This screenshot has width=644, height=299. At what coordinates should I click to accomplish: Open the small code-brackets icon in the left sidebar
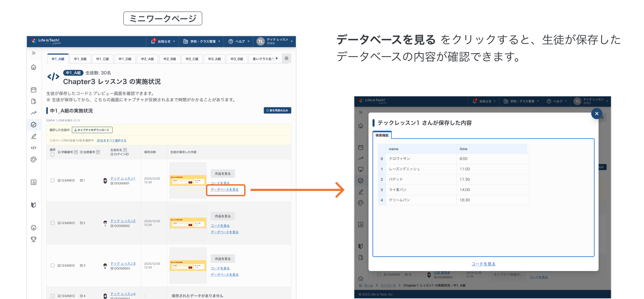coord(34,148)
